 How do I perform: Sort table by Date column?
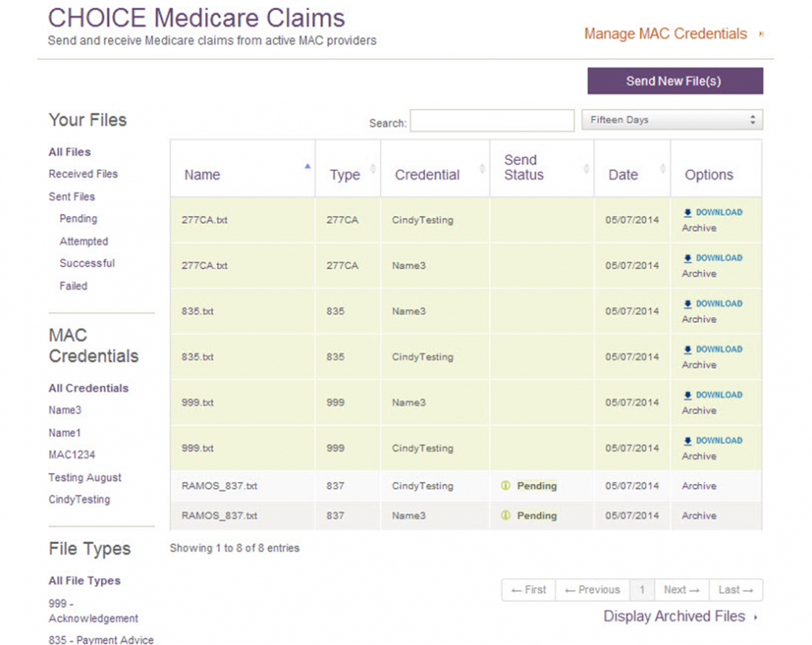[623, 175]
